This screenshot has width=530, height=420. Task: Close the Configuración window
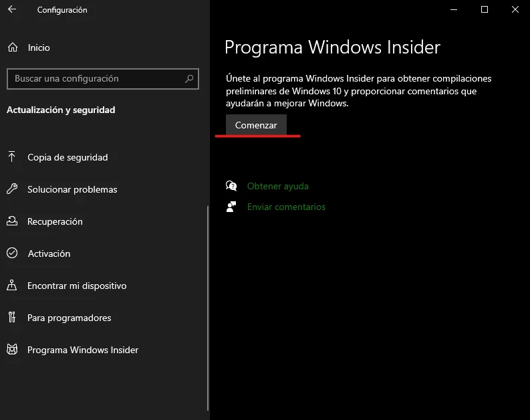pos(515,9)
